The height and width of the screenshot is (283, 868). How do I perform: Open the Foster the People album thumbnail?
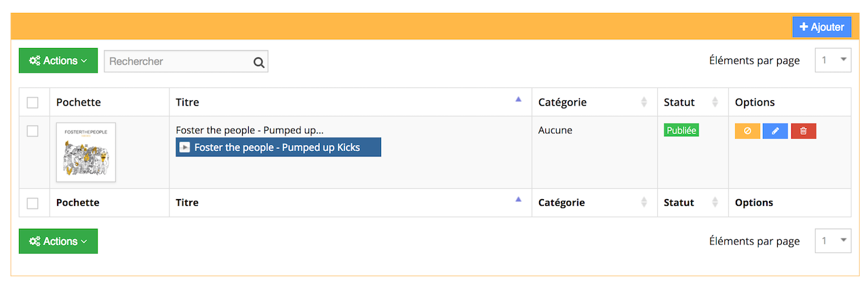[x=86, y=152]
